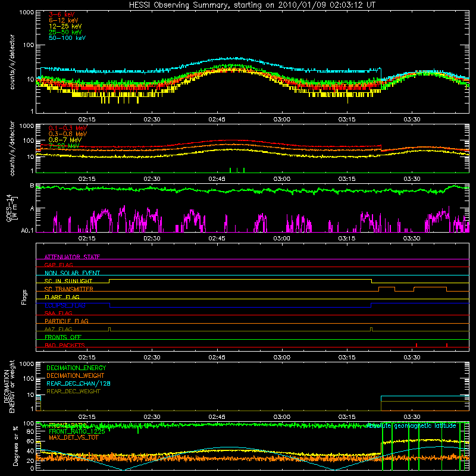476x476 pixels.
Task: Click the SAA_FLAG label
Action: (x=58, y=313)
